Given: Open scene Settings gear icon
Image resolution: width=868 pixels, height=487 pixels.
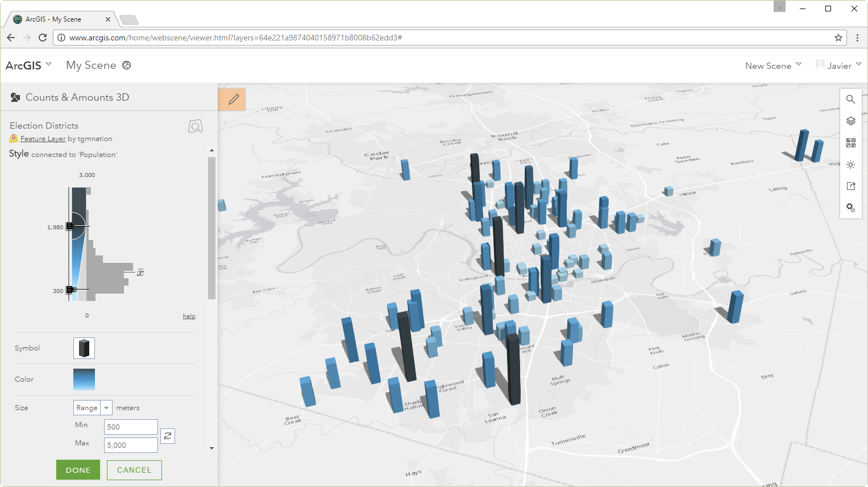Looking at the screenshot, I should coord(850,208).
